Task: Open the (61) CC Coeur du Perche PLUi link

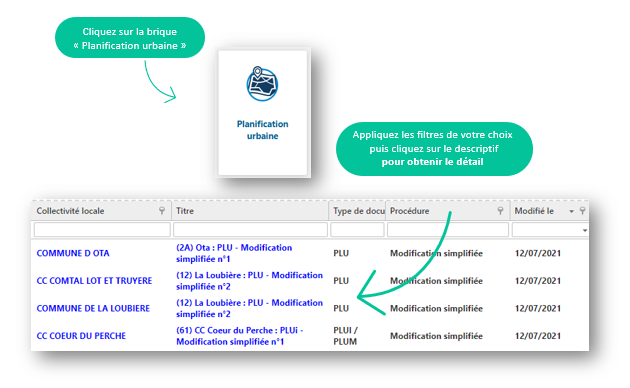Action: tap(239, 336)
